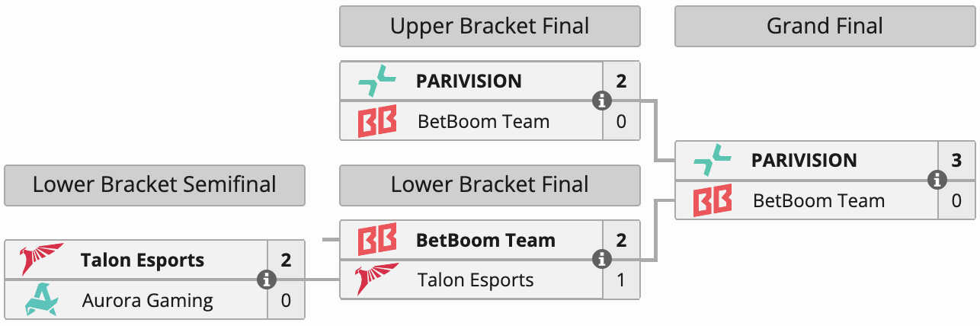Click PARIVISION logo in Upper Bracket Final
Image resolution: width=980 pixels, height=326 pixels.
point(377,81)
